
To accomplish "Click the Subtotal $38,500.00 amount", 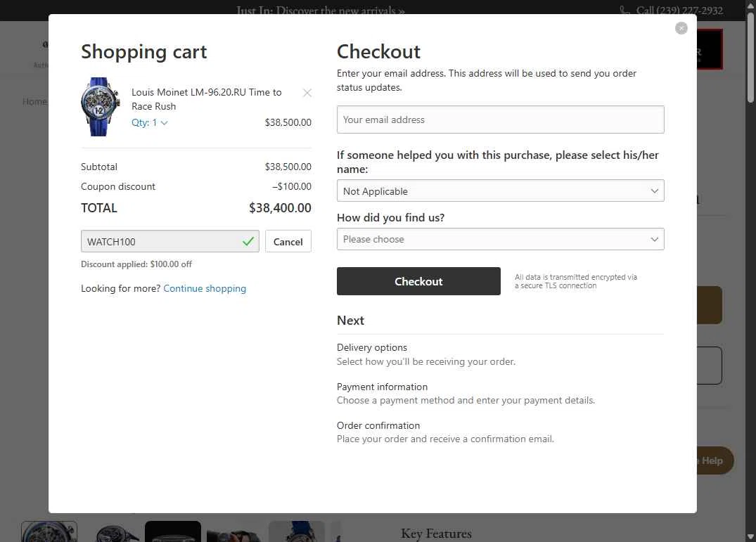I will click(288, 167).
